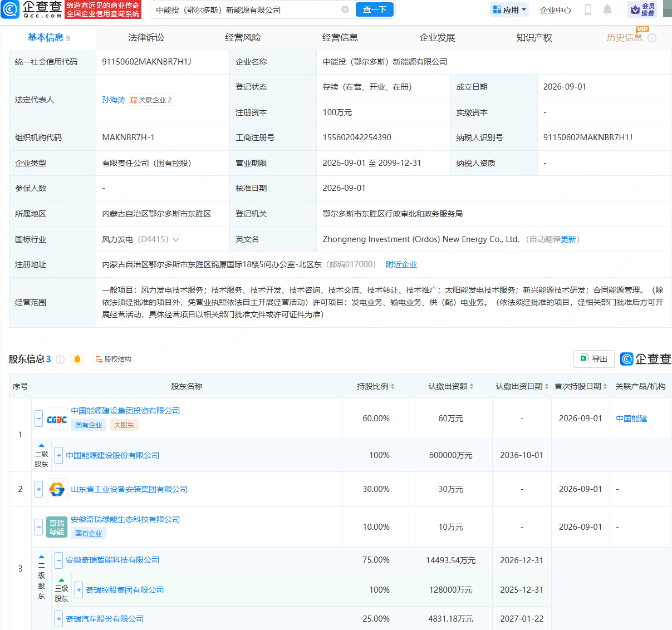Select the 60.00% shareholding value
The height and width of the screenshot is (630, 672).
[376, 419]
